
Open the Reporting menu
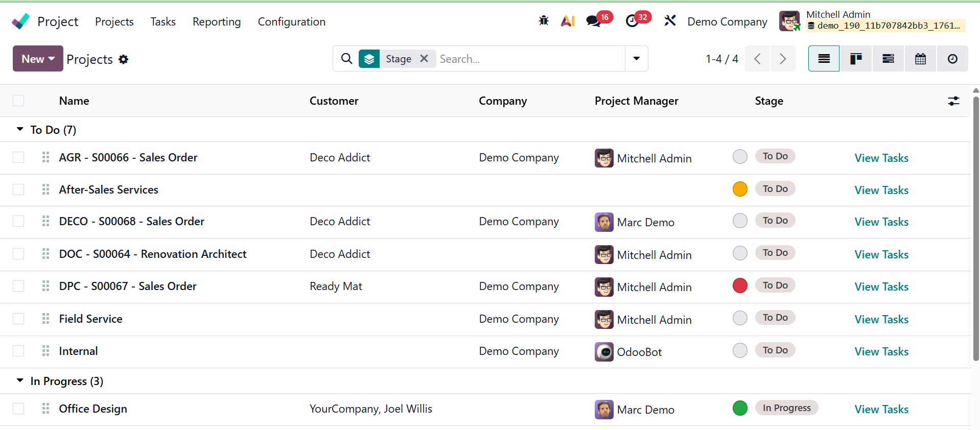click(x=217, y=22)
